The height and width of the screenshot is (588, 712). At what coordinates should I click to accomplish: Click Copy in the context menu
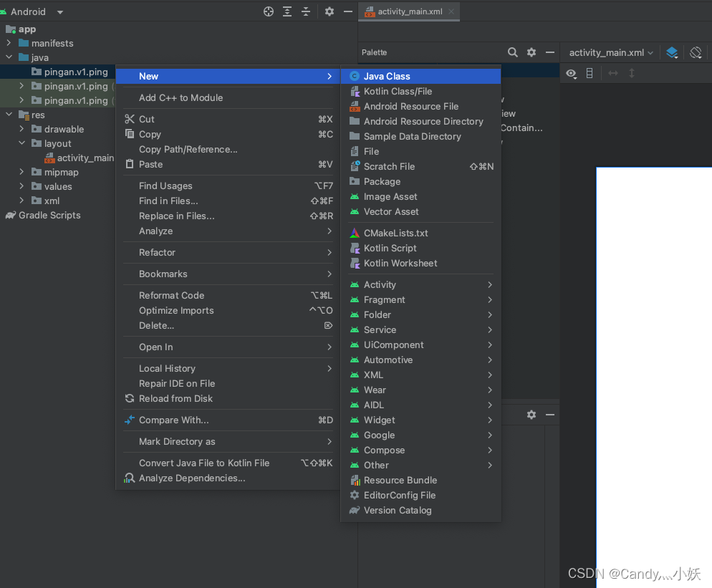pos(228,135)
